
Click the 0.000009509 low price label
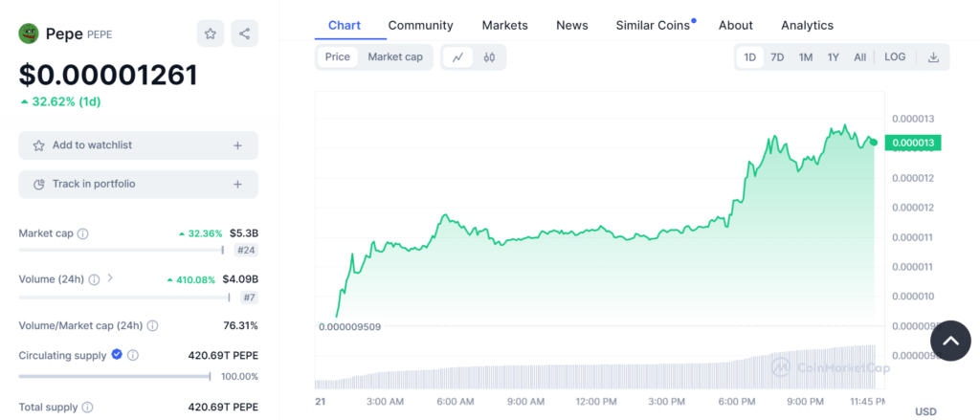349,326
